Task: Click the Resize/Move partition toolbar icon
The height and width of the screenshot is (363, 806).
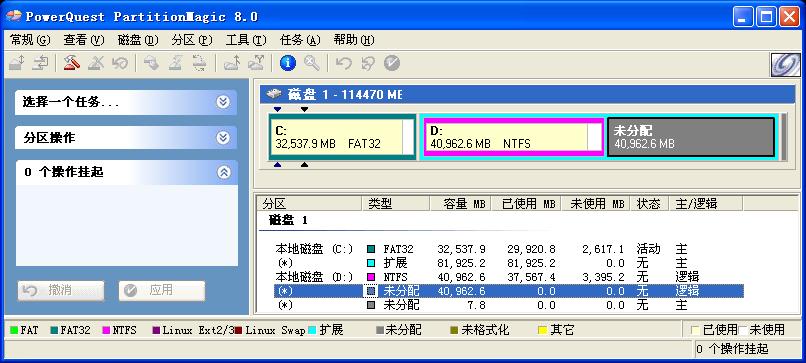Action: [x=17, y=63]
